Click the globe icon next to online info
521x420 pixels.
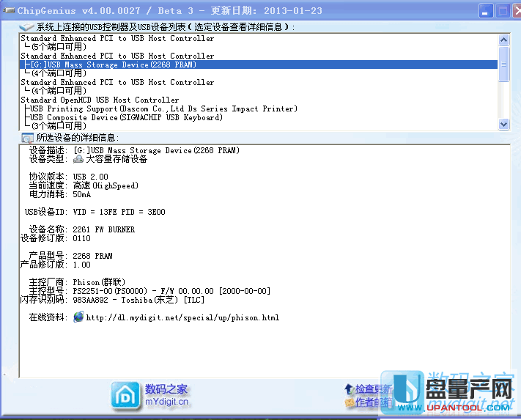coord(78,317)
